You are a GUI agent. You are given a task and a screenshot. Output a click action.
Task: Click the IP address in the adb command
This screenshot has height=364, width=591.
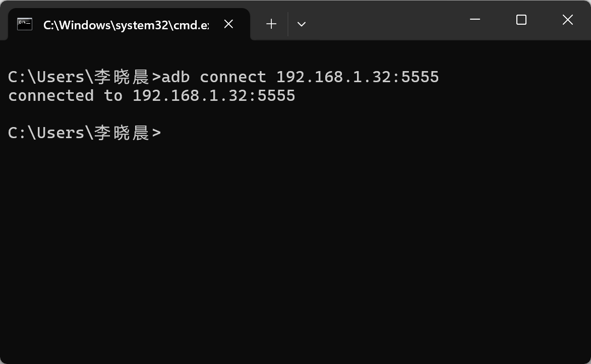point(358,77)
